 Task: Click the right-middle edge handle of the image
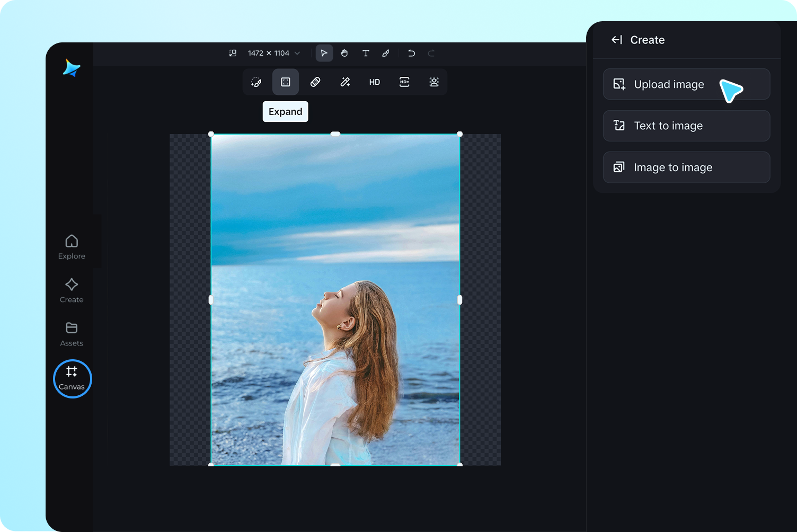click(x=459, y=300)
